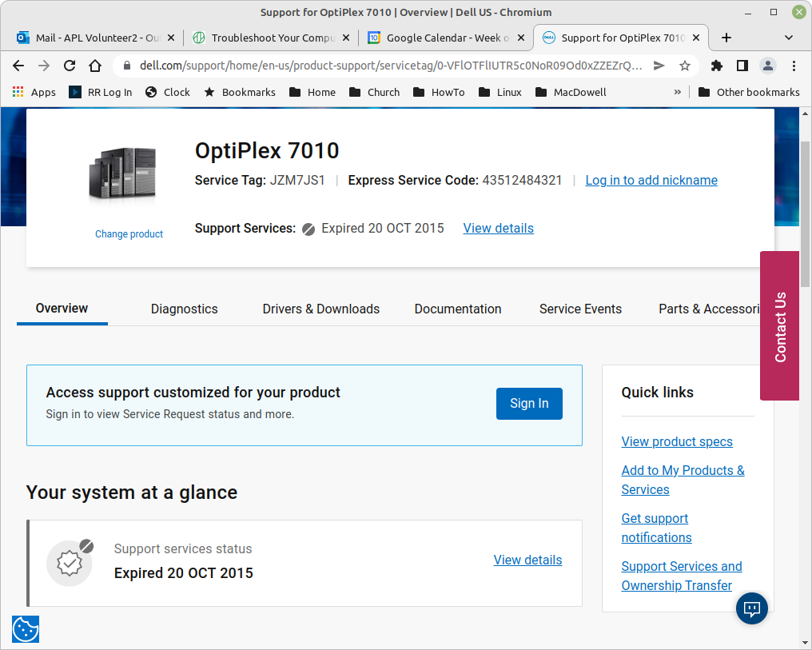Open the chat bubble icon
Viewport: 812px width, 650px height.
pos(752,608)
